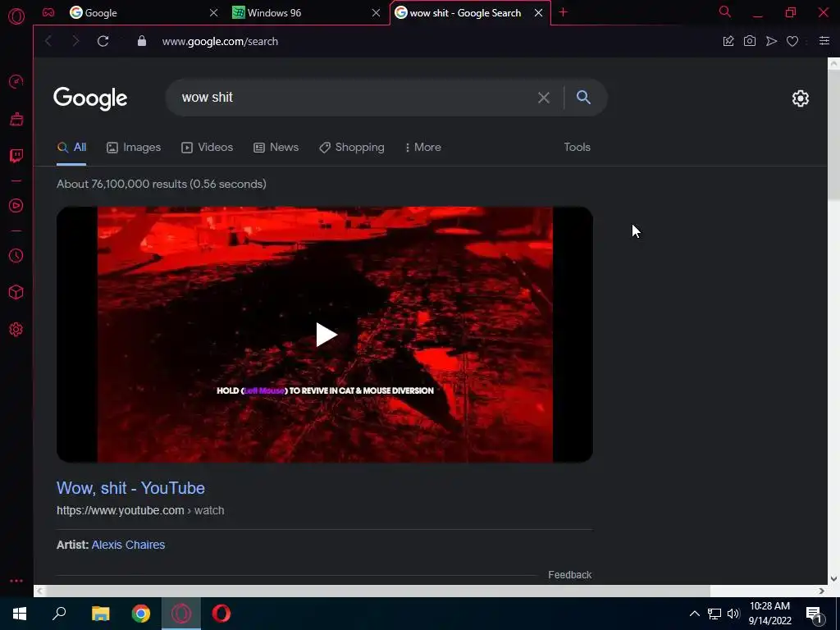Close the Windows 96 tab
This screenshot has width=840, height=630.
376,12
